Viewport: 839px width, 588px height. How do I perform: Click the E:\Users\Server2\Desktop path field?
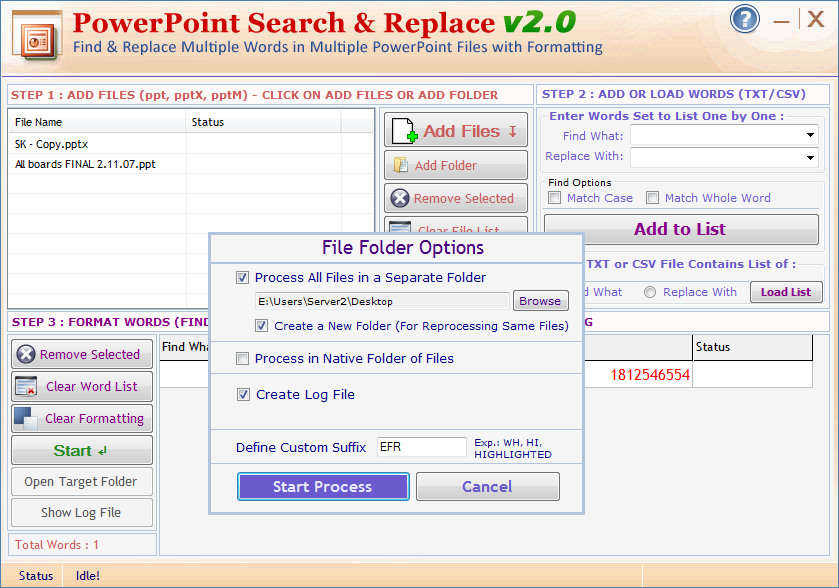382,301
